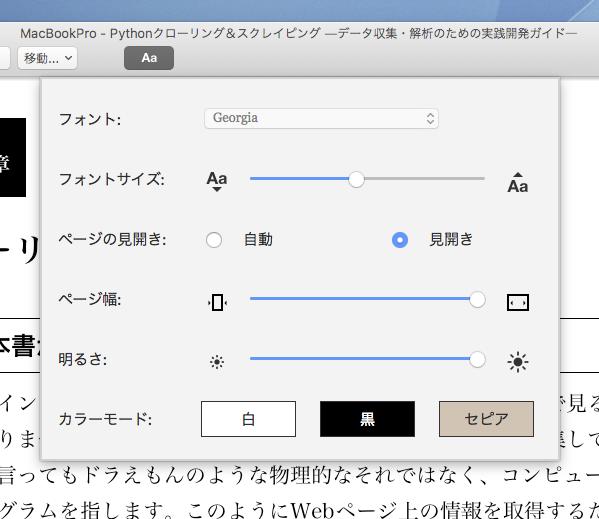
Task: Select the 見開き radio button
Action: (400, 240)
